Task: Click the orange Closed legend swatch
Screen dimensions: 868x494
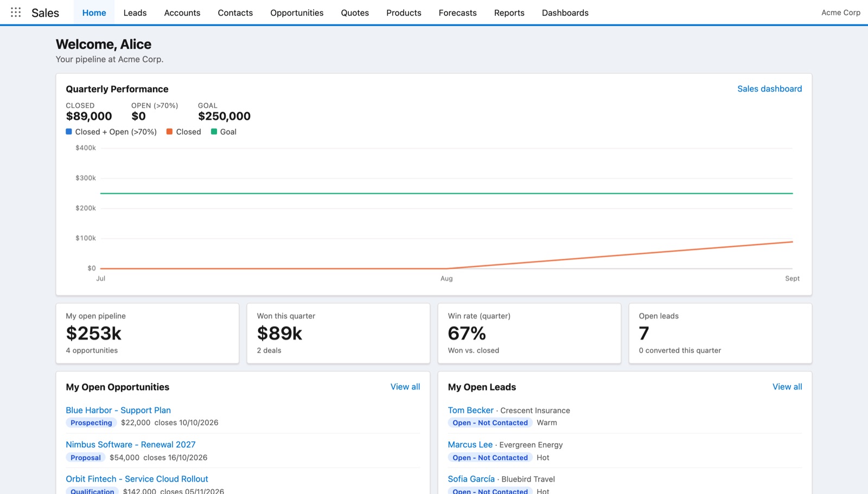Action: tap(170, 131)
